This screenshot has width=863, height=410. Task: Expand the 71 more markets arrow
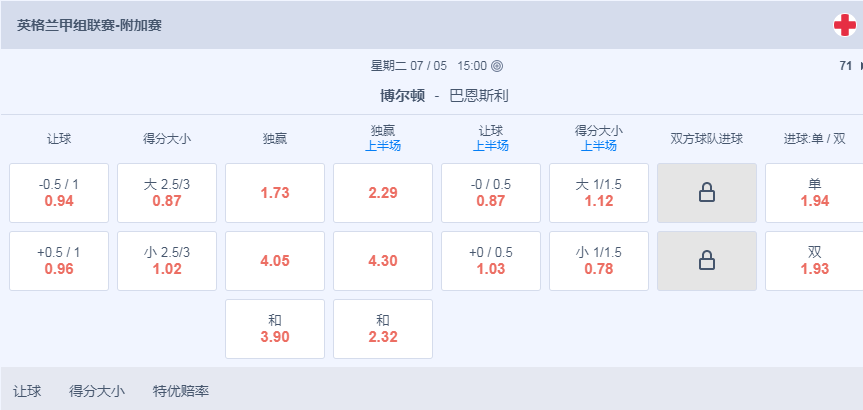point(861,67)
